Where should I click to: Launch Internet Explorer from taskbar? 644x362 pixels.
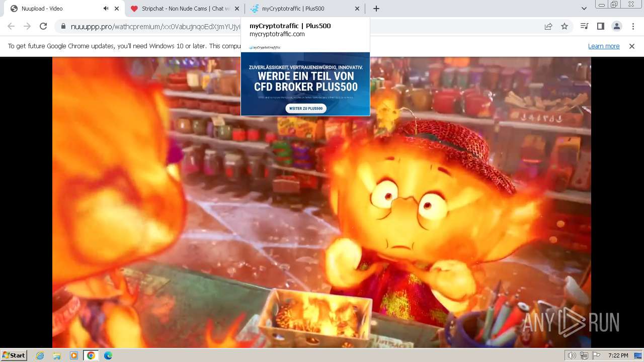pyautogui.click(x=40, y=355)
